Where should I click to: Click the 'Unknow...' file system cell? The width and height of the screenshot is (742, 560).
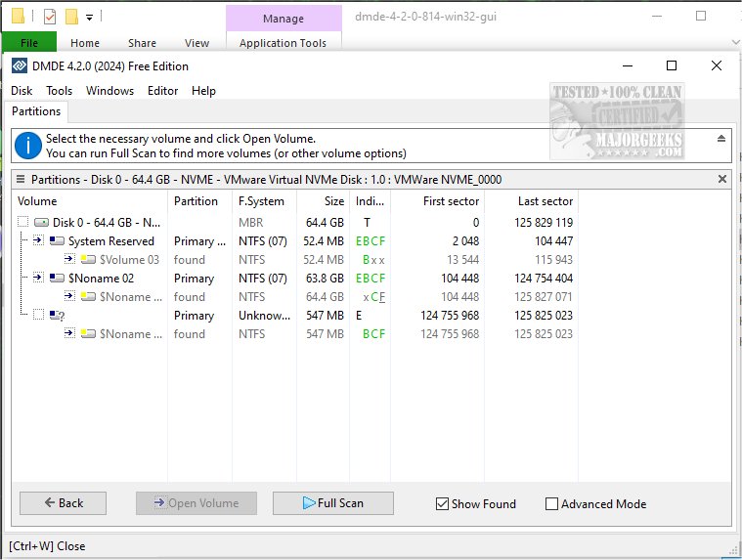264,316
